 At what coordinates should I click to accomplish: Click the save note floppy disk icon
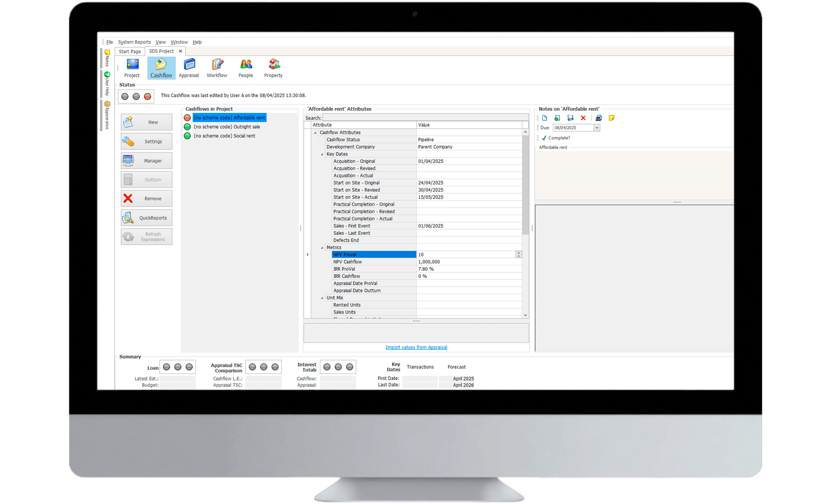(x=570, y=118)
